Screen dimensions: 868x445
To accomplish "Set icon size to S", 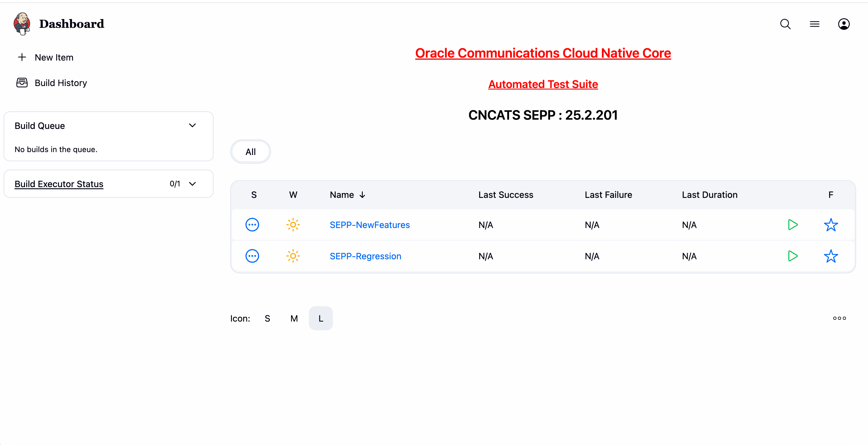I will pos(267,319).
